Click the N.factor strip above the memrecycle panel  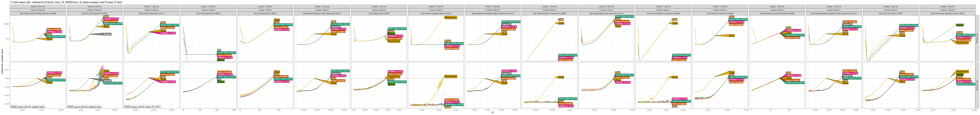pos(948,6)
